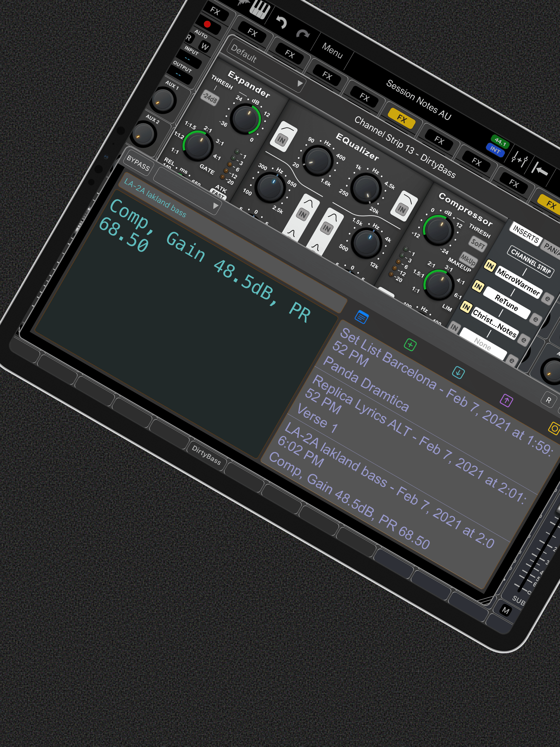Open the piano keyboard icon
This screenshot has width=560, height=747.
[x=259, y=9]
